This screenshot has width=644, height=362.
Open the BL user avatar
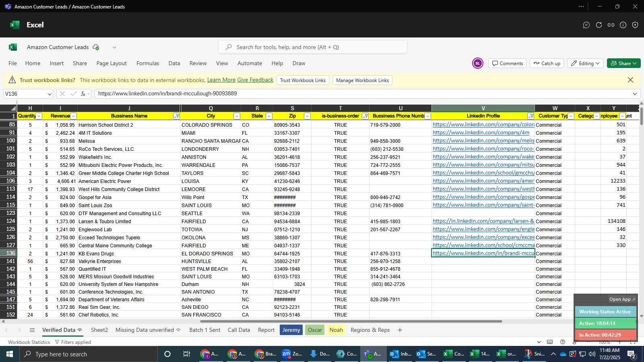click(x=478, y=63)
